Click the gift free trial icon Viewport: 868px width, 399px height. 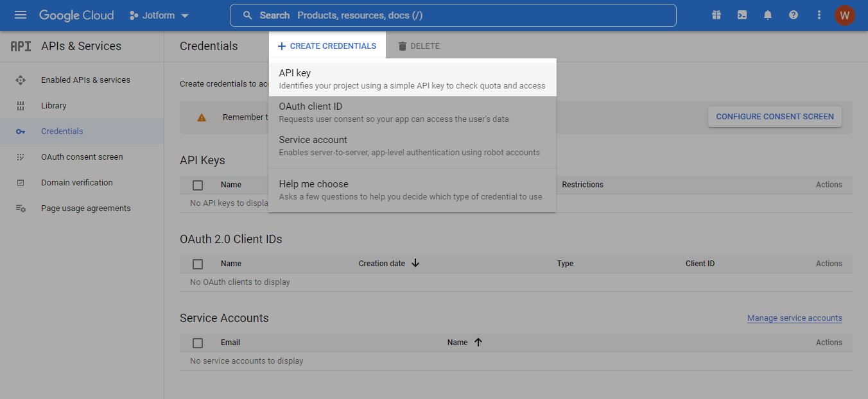[716, 15]
